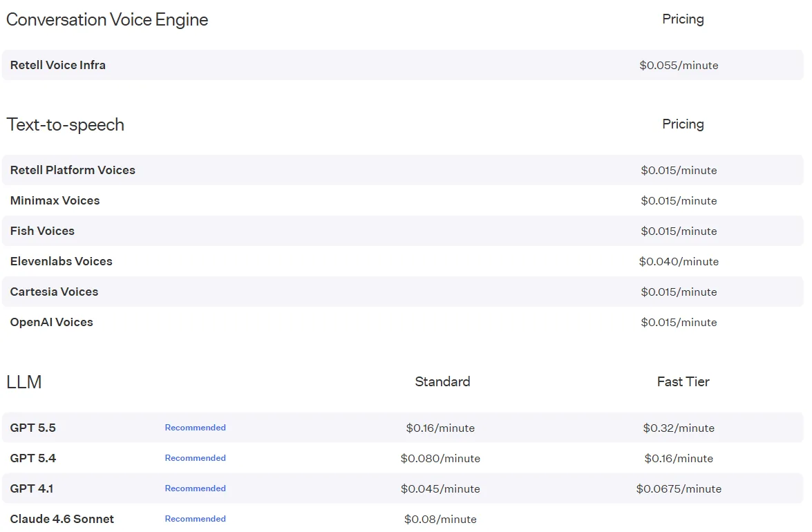Click the price for OpenAI Voices
The width and height of the screenshot is (812, 532).
coord(679,323)
